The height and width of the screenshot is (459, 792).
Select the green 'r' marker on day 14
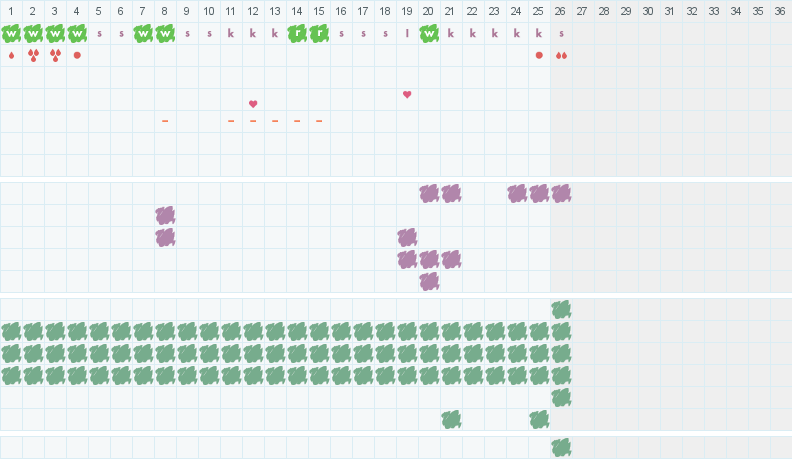[297, 33]
